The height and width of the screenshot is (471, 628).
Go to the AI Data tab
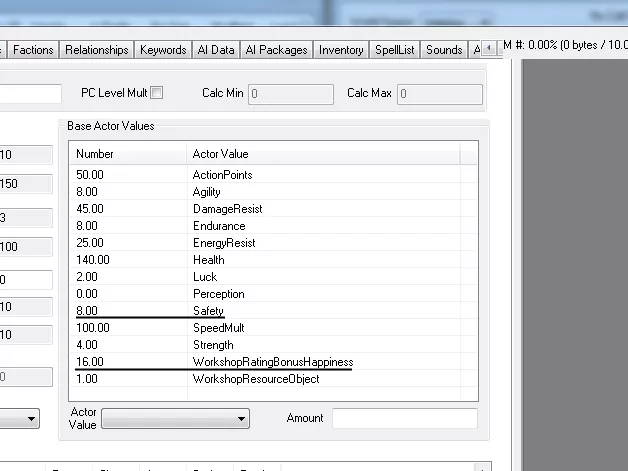(x=216, y=50)
